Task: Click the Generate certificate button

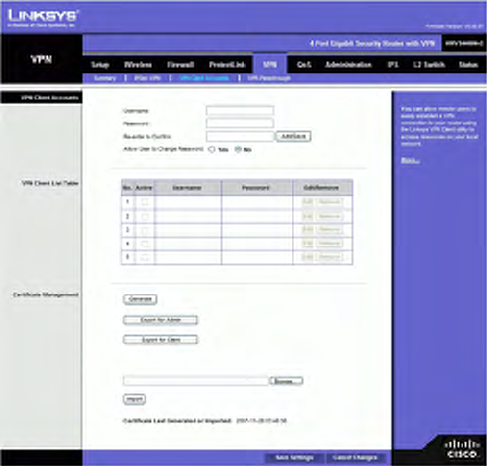Action: click(140, 299)
